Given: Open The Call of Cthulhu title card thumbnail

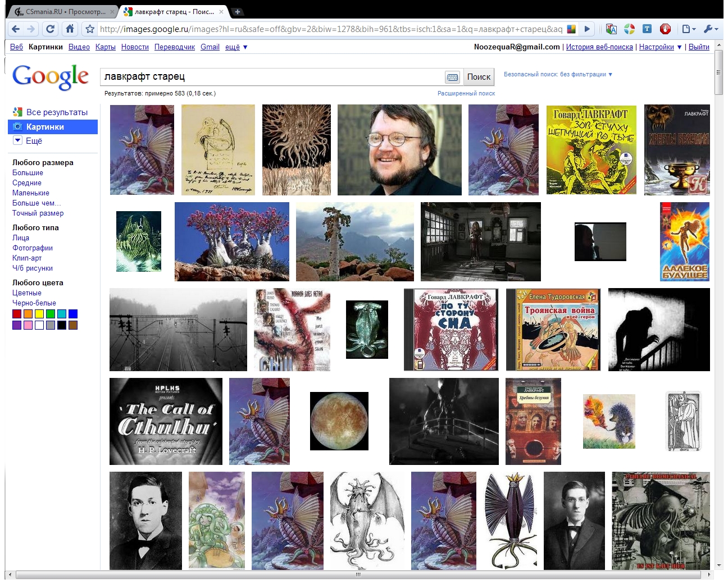Looking at the screenshot, I should [166, 422].
